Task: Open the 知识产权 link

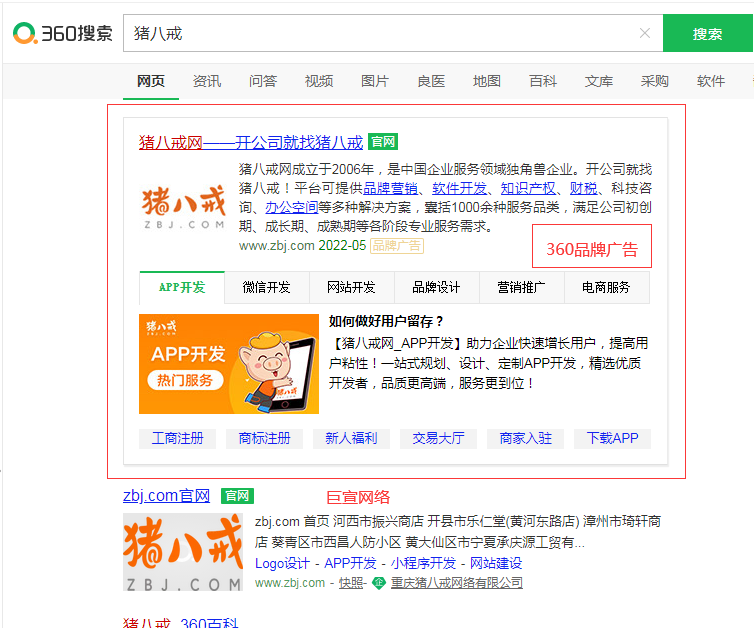Action: coord(528,188)
